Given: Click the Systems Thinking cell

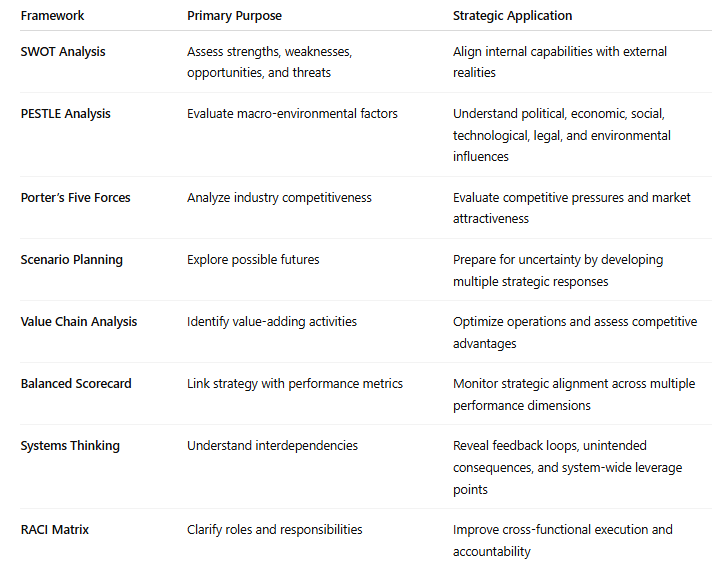Looking at the screenshot, I should pyautogui.click(x=70, y=446).
